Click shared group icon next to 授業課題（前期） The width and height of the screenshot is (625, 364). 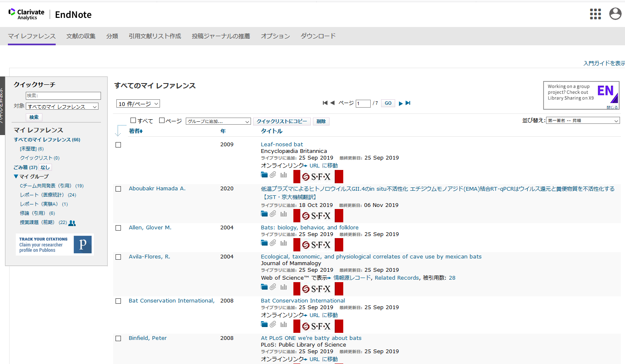click(72, 223)
